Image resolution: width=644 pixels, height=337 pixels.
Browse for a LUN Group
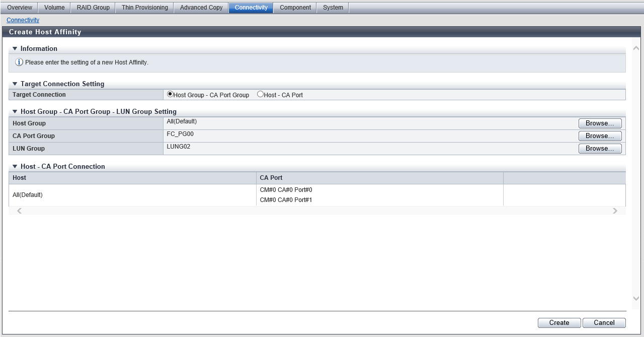coord(600,149)
